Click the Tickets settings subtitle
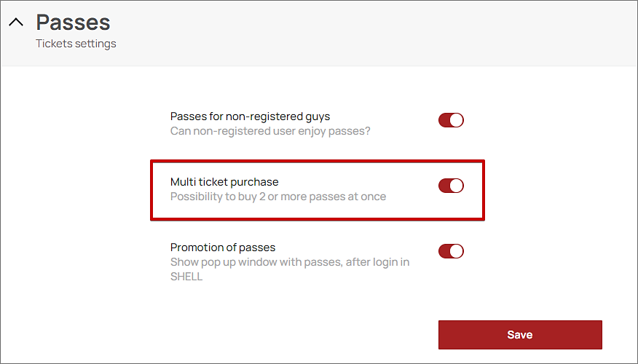The height and width of the screenshot is (364, 638). pyautogui.click(x=76, y=44)
